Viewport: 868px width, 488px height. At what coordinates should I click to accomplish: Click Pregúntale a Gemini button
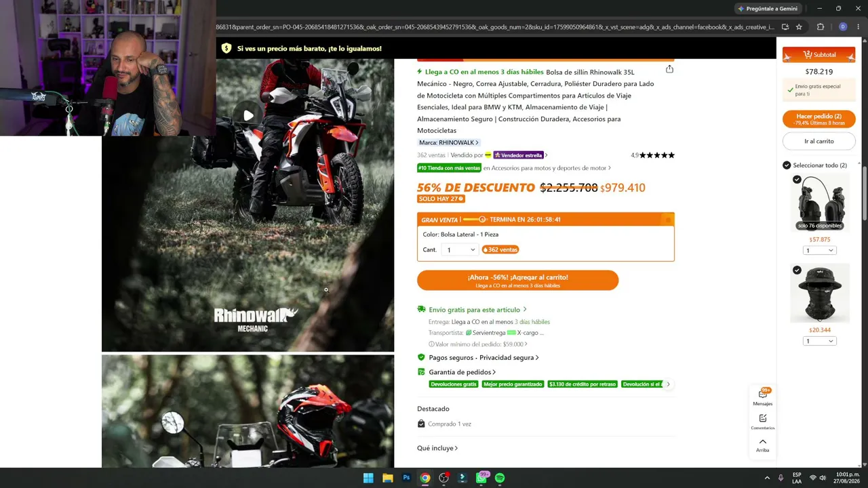click(768, 9)
